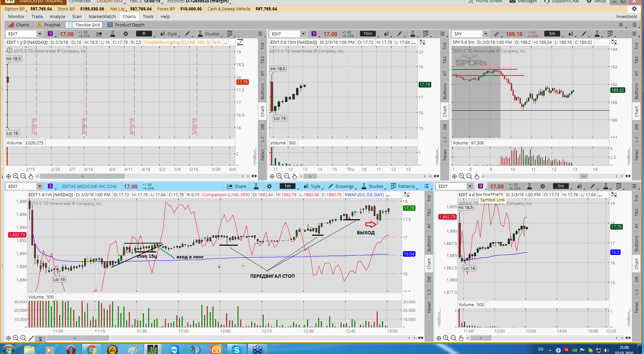Open application settings gear at top right

click(x=634, y=9)
